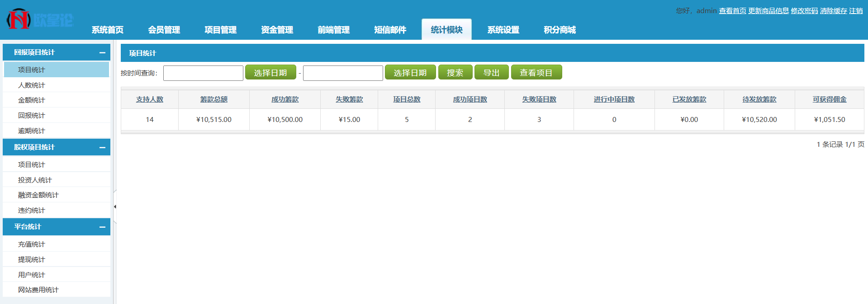
Task: Hide the sidebar using the splitter arrow
Action: [x=115, y=206]
